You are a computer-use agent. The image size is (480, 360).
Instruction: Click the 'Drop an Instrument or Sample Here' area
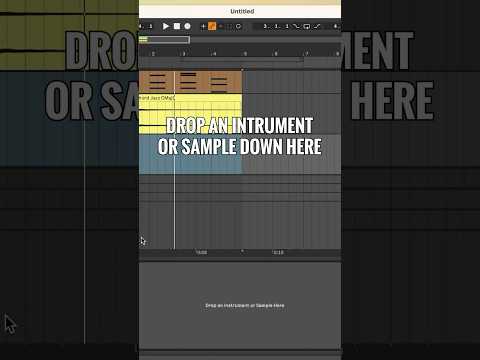coord(240,305)
